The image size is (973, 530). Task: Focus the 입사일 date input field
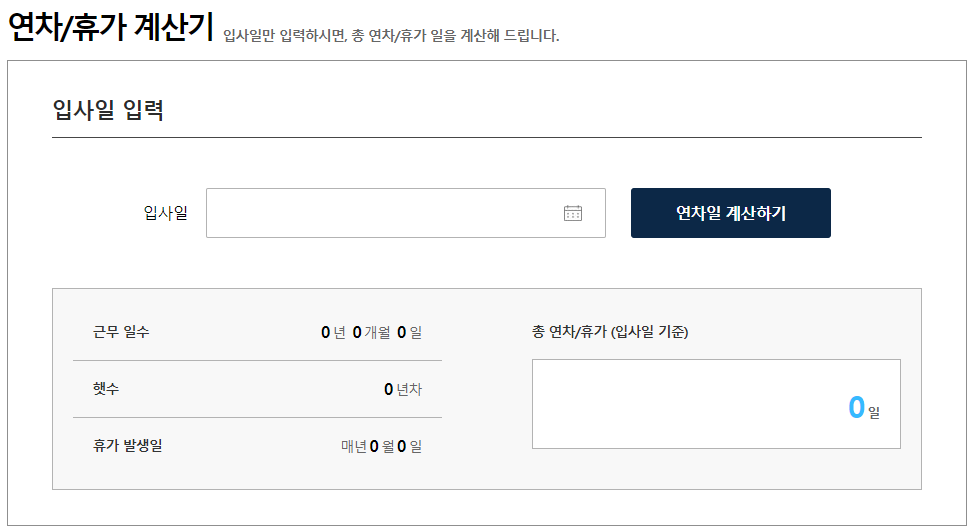coord(406,213)
